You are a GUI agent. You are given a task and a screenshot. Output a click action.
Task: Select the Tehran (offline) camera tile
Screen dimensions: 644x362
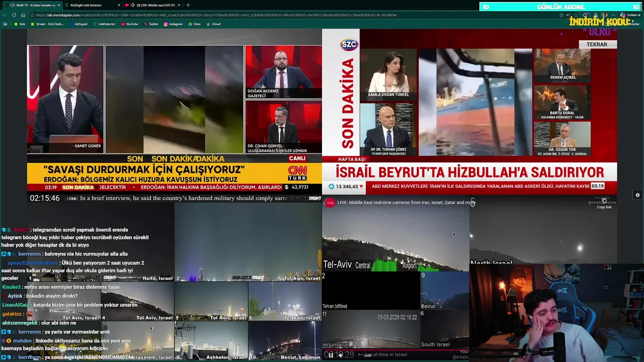point(371,291)
